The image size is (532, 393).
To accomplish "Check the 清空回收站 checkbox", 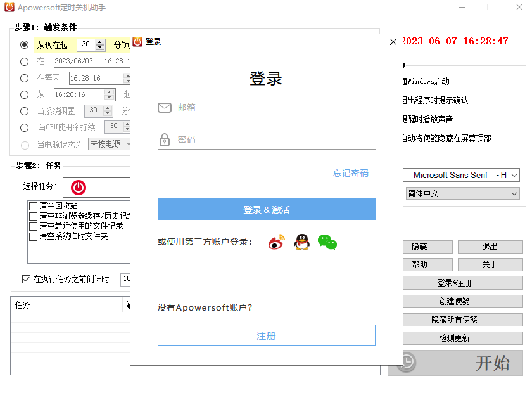I will click(x=33, y=206).
